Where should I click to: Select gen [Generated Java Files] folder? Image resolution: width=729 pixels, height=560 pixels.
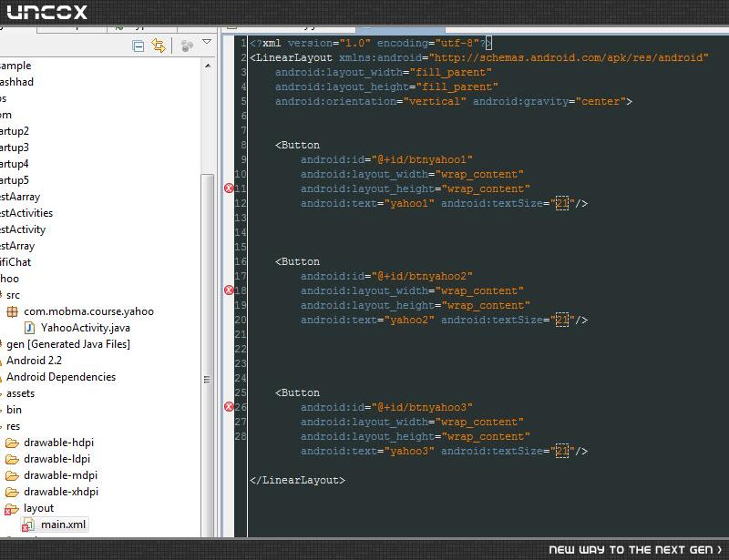tap(67, 344)
